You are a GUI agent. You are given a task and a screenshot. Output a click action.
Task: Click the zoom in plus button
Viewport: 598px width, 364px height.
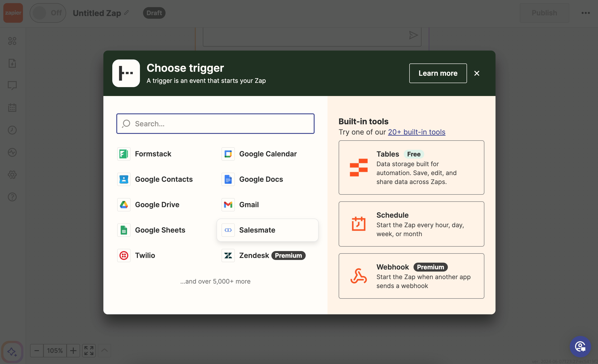coord(73,350)
